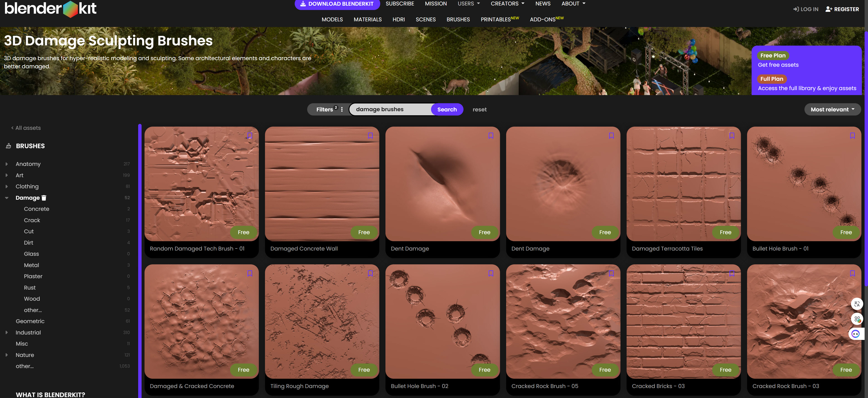Click the trash icon beside Damage category
This screenshot has height=398, width=868.
pos(44,198)
